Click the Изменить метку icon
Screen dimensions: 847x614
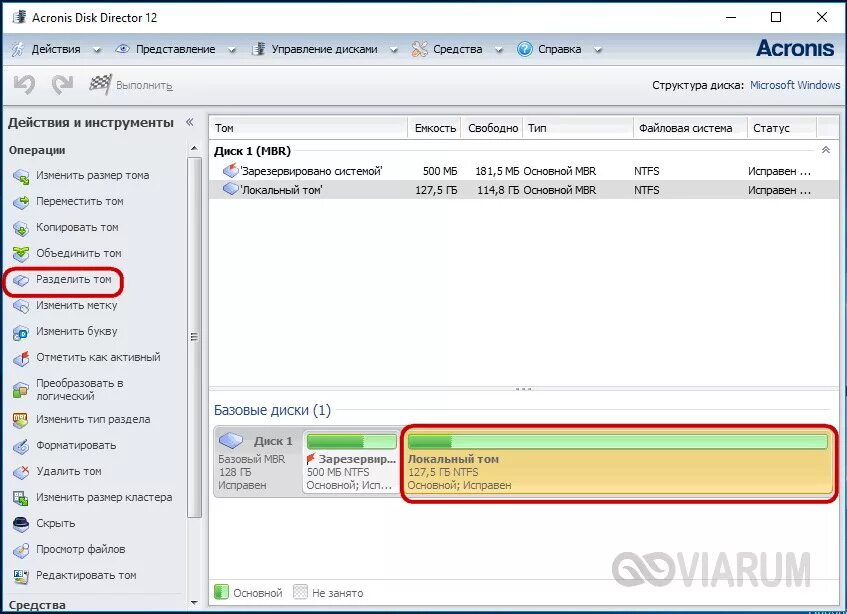pyautogui.click(x=21, y=306)
